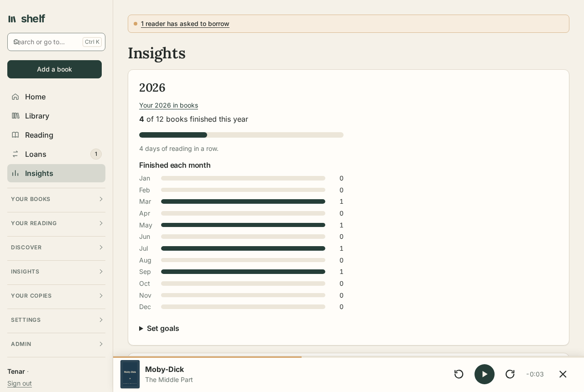The height and width of the screenshot is (392, 584).
Task: Focus the Search or go to field
Action: coord(56,42)
